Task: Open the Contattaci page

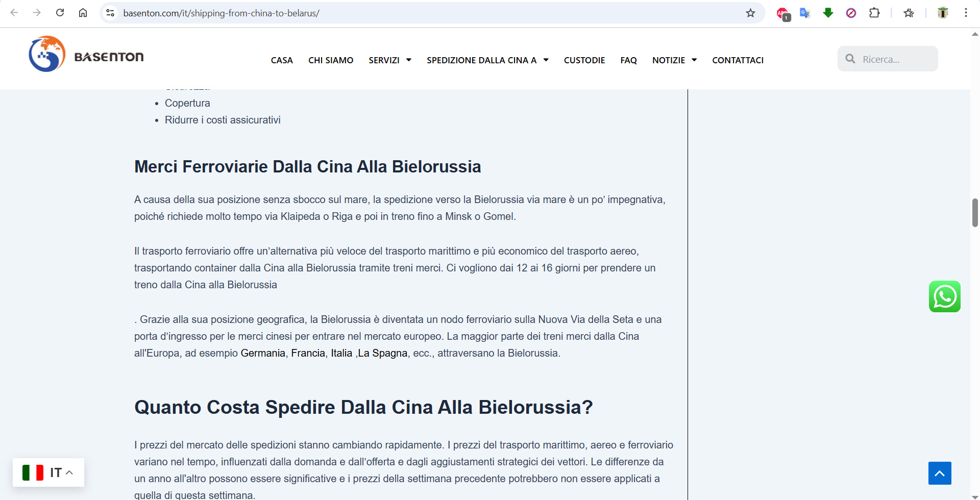Action: 738,60
